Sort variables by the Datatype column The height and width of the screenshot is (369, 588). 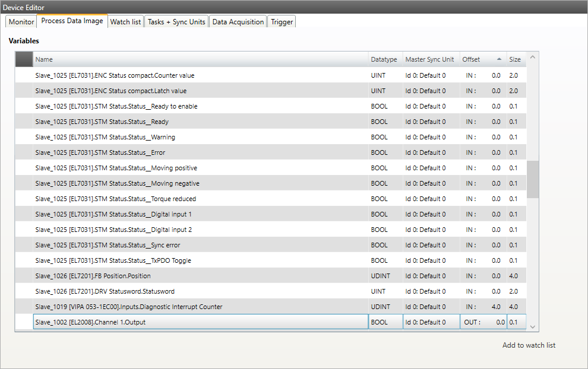[384, 59]
